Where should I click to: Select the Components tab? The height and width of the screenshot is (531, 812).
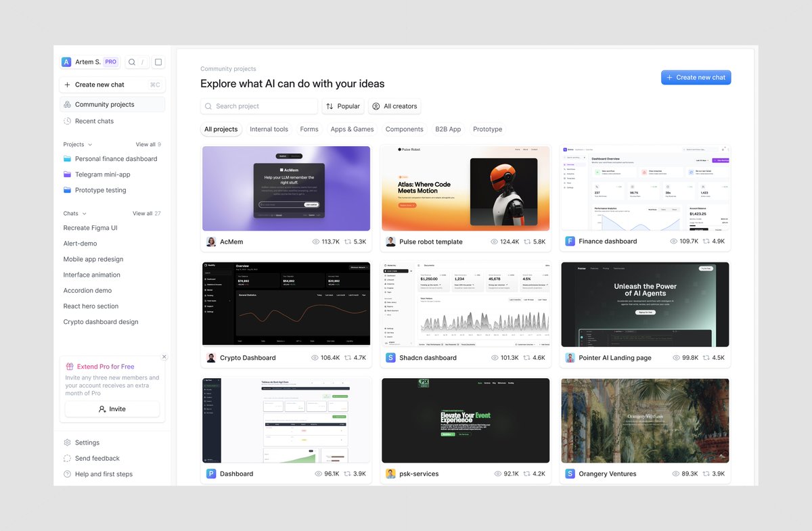[x=405, y=129]
